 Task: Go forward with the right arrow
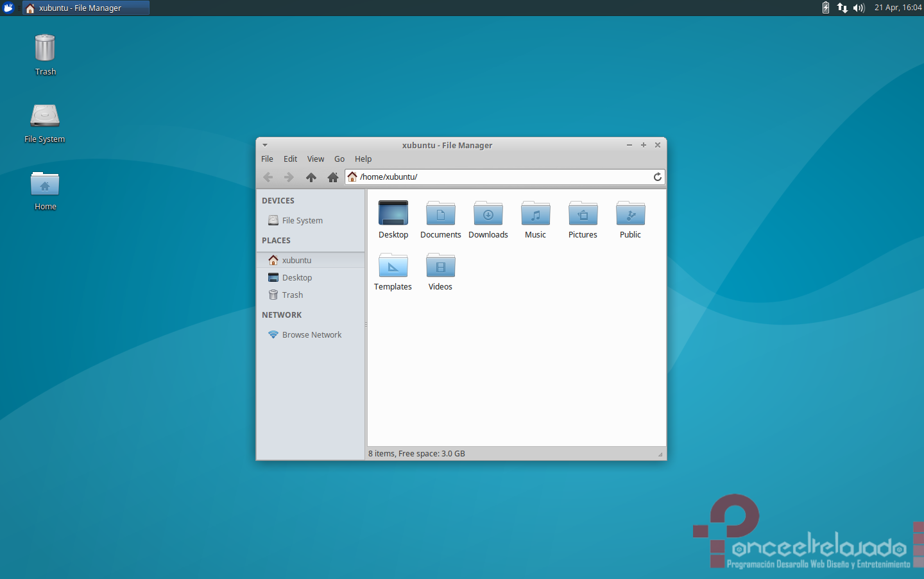click(289, 177)
